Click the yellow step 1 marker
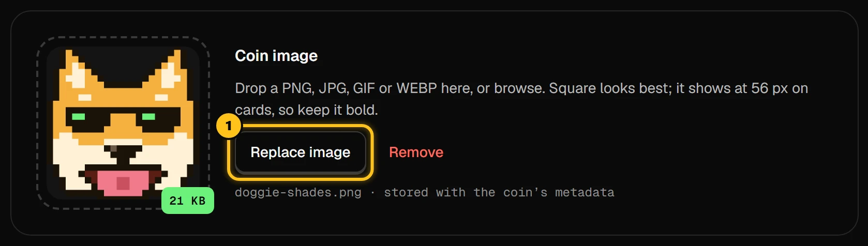The width and height of the screenshot is (868, 246). 229,126
